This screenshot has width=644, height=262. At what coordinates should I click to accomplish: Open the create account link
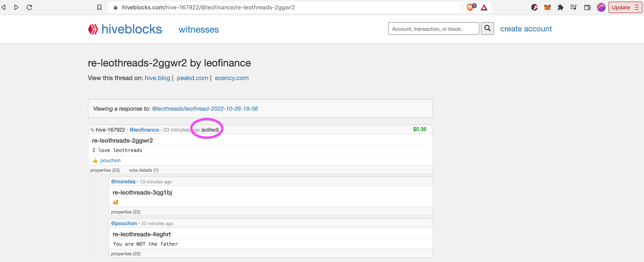click(x=526, y=29)
